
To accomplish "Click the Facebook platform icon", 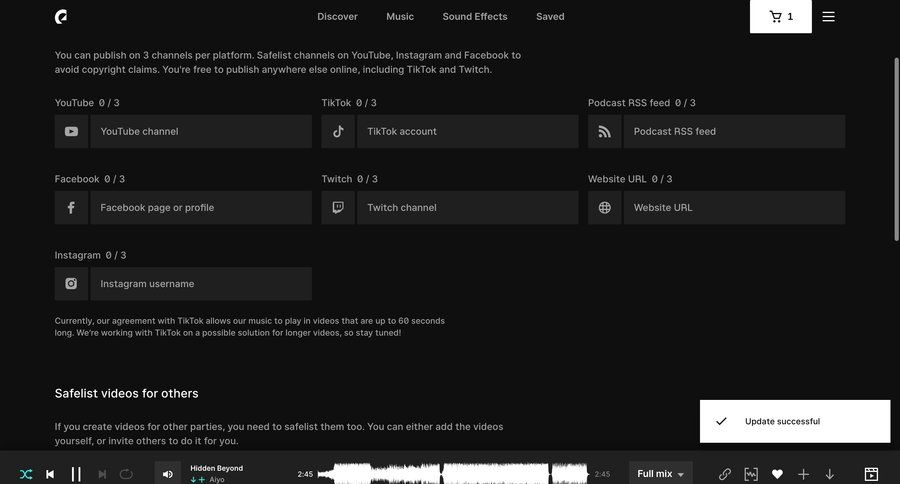I will pos(71,208).
